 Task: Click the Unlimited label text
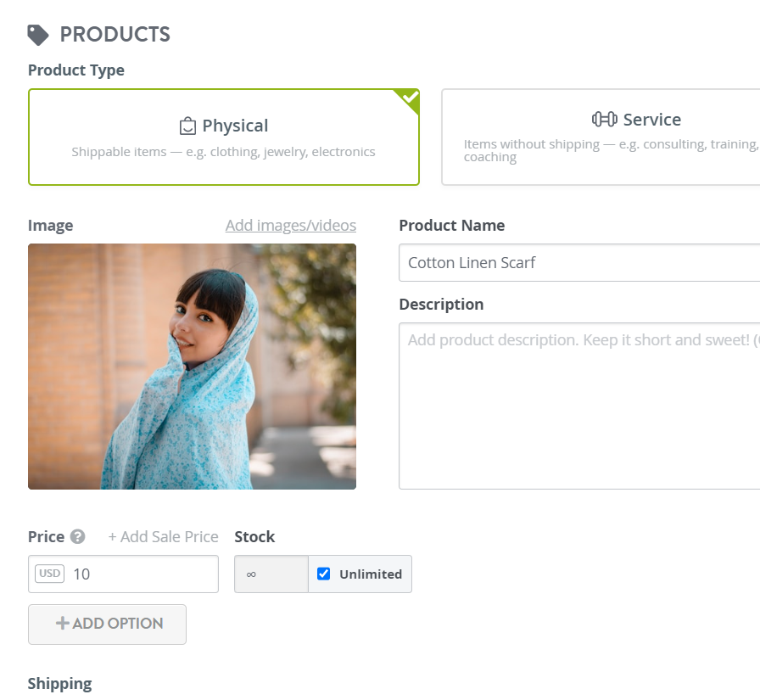(x=371, y=574)
